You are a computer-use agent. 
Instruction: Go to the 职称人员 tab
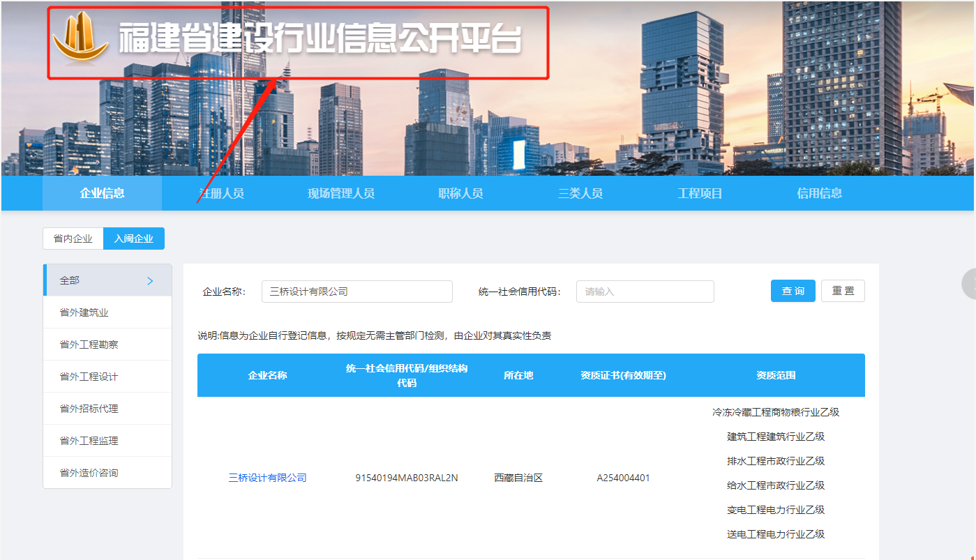pyautogui.click(x=460, y=193)
